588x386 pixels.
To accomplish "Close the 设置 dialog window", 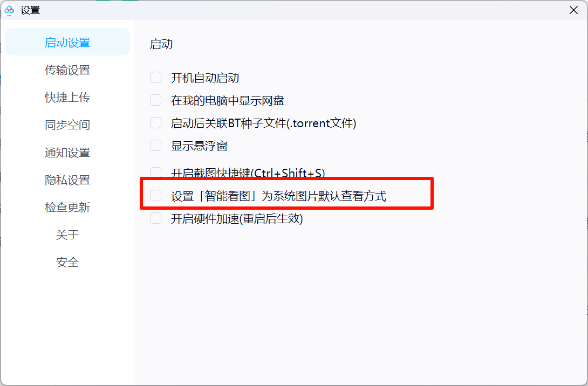I will (573, 10).
